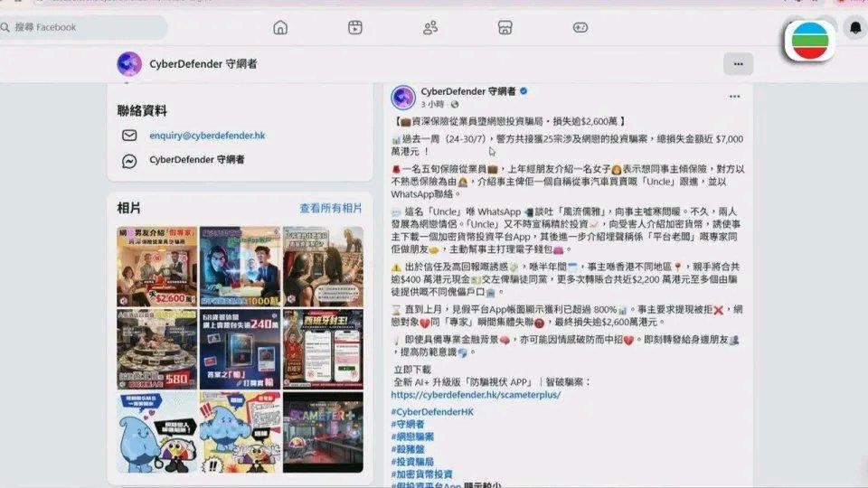Click CyberDefender page avatar in header

click(x=129, y=63)
